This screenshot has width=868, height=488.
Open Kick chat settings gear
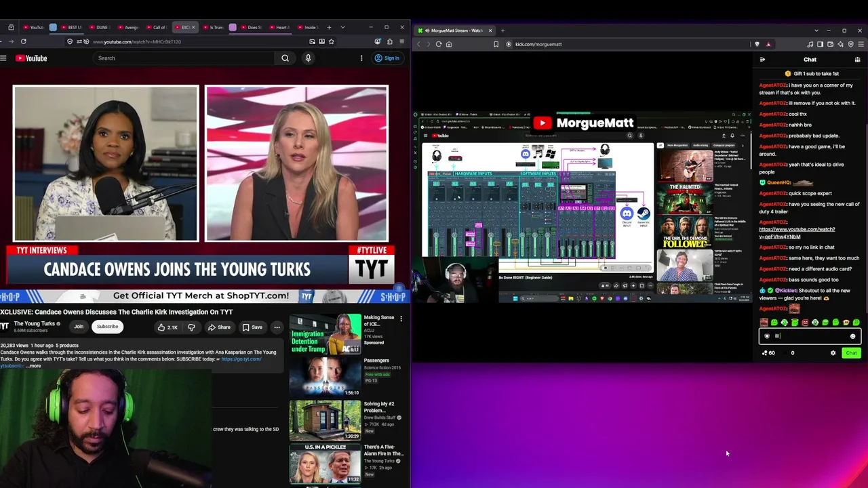(x=833, y=353)
